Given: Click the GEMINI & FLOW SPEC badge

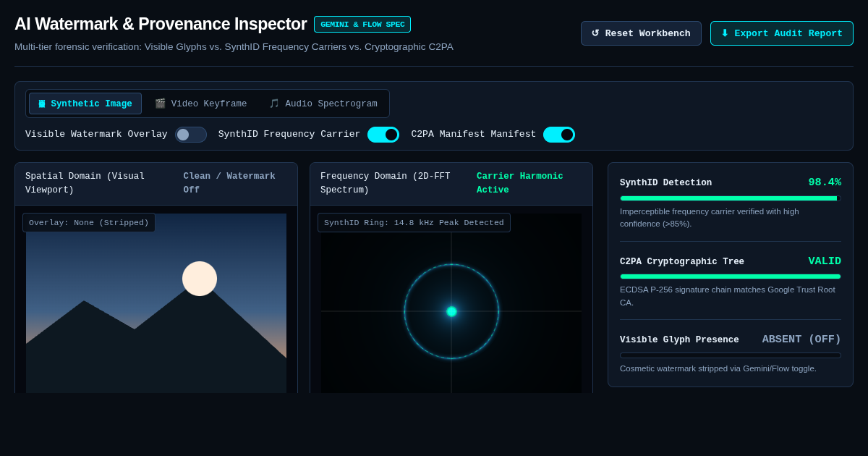Looking at the screenshot, I should pos(362,25).
